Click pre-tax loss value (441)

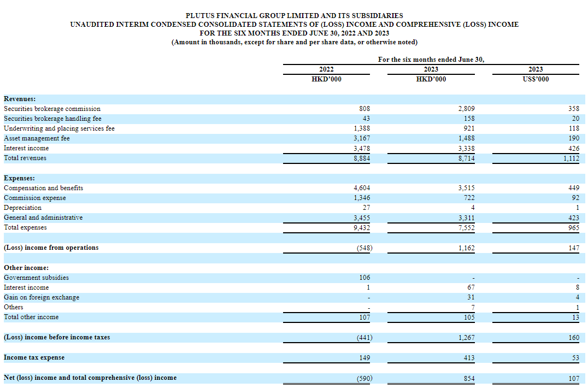pyautogui.click(x=364, y=337)
